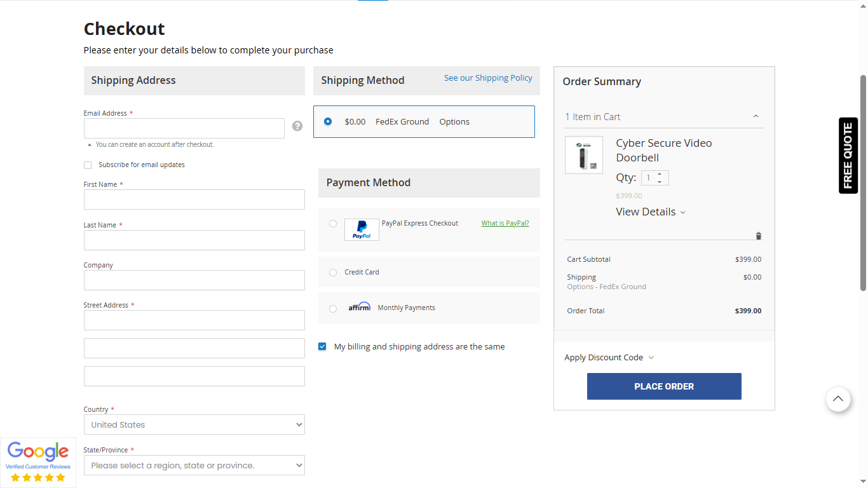Click the Order Summary heading
The image size is (868, 488).
(602, 81)
